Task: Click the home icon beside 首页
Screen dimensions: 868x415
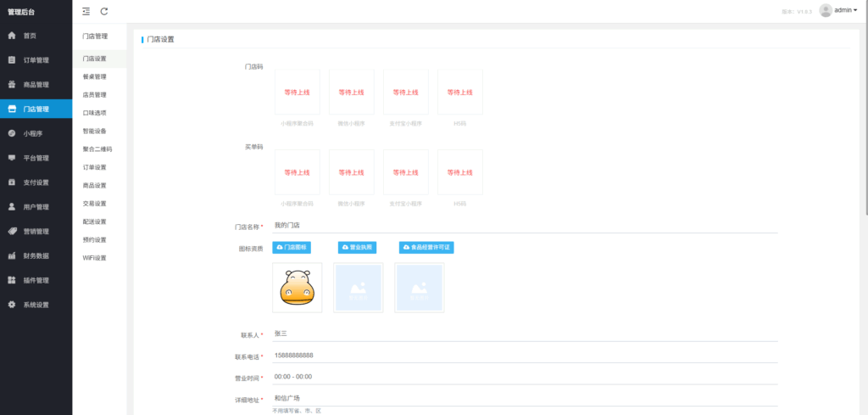Action: pos(12,36)
